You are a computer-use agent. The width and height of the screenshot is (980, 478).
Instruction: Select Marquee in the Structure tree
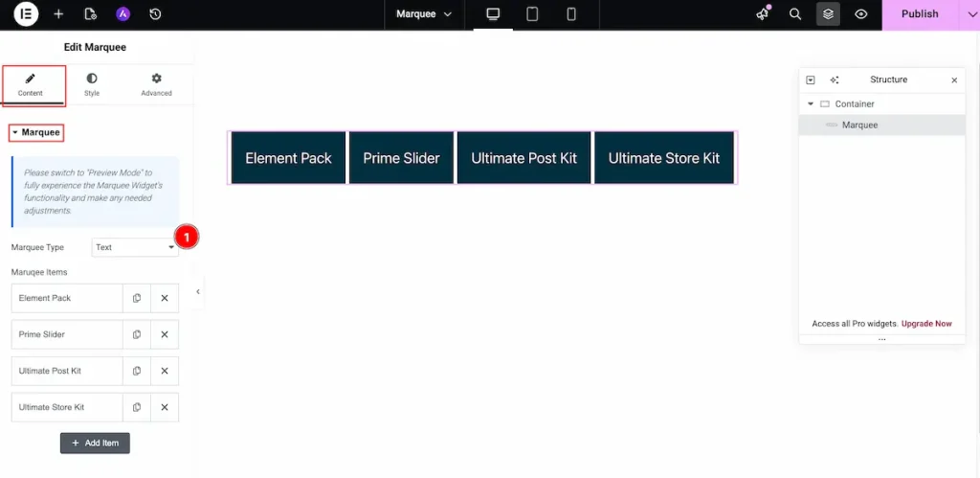(859, 125)
